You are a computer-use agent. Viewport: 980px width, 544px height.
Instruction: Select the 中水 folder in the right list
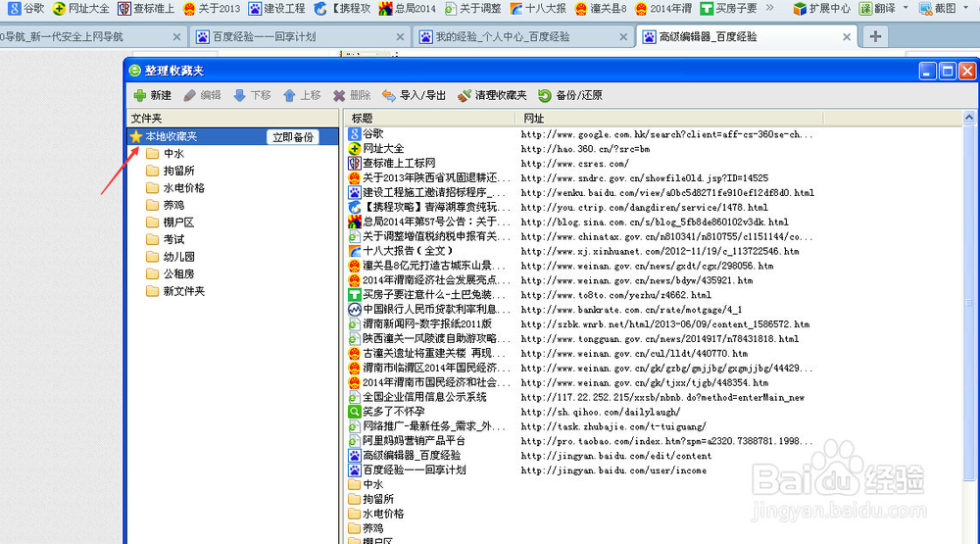point(366,484)
